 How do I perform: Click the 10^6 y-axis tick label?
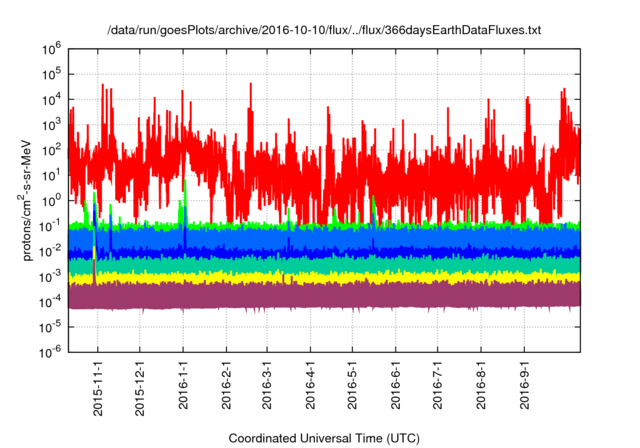click(x=51, y=49)
